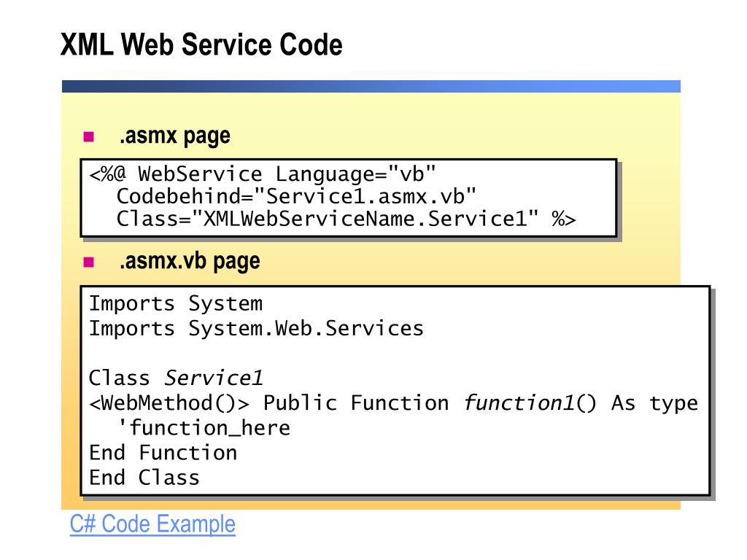Click the 'End Class' line
This screenshot has width=747, height=560.
point(144,478)
